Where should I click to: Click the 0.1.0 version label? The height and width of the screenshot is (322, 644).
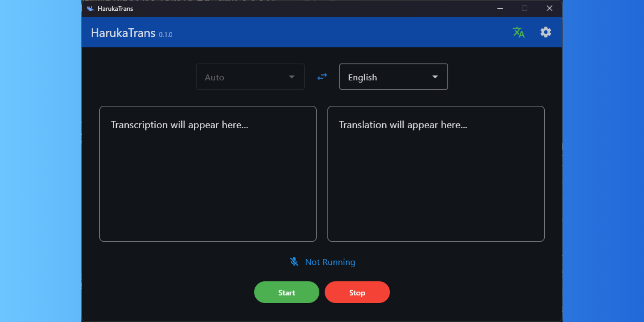coord(165,35)
